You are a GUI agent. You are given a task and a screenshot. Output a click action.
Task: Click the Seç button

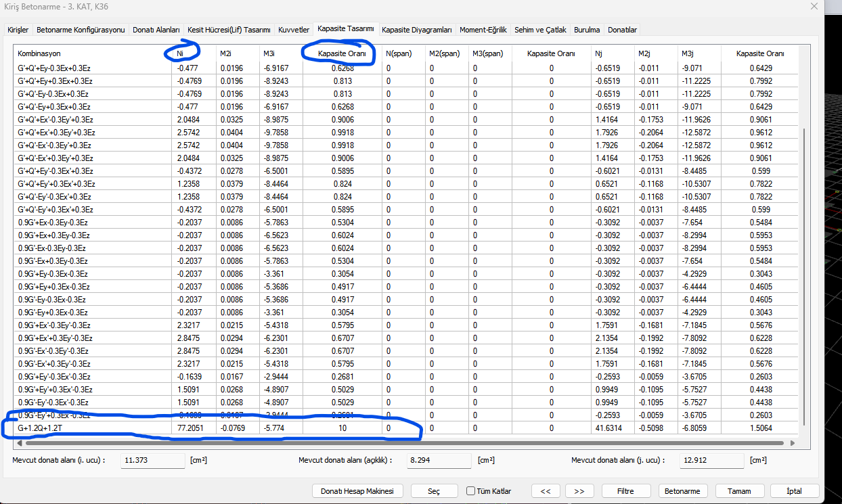click(x=434, y=491)
